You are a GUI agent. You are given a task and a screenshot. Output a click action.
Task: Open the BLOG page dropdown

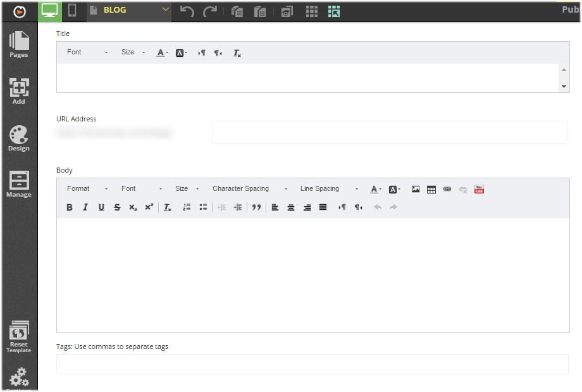click(129, 10)
